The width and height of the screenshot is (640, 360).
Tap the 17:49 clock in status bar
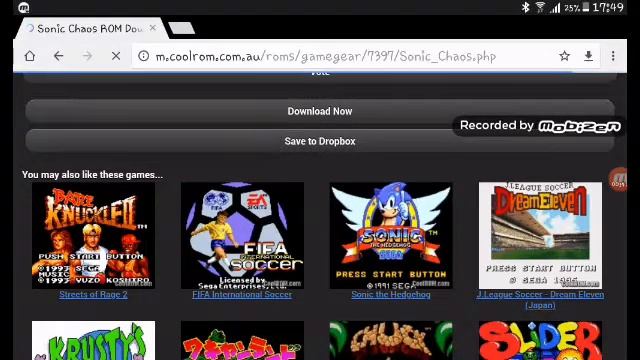pos(608,7)
